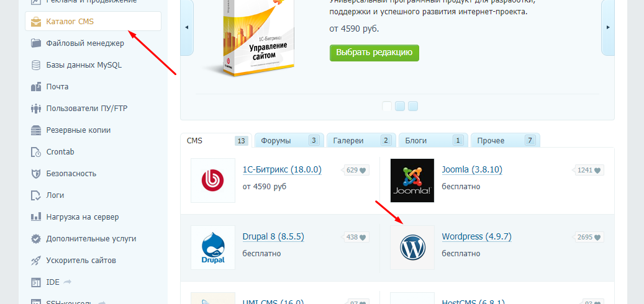
Task: Switch to the Галереи tab
Action: tap(360, 141)
